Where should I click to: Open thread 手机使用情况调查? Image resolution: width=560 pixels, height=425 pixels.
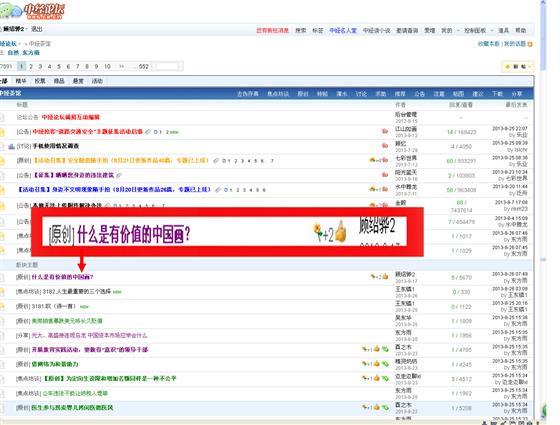[x=56, y=146]
